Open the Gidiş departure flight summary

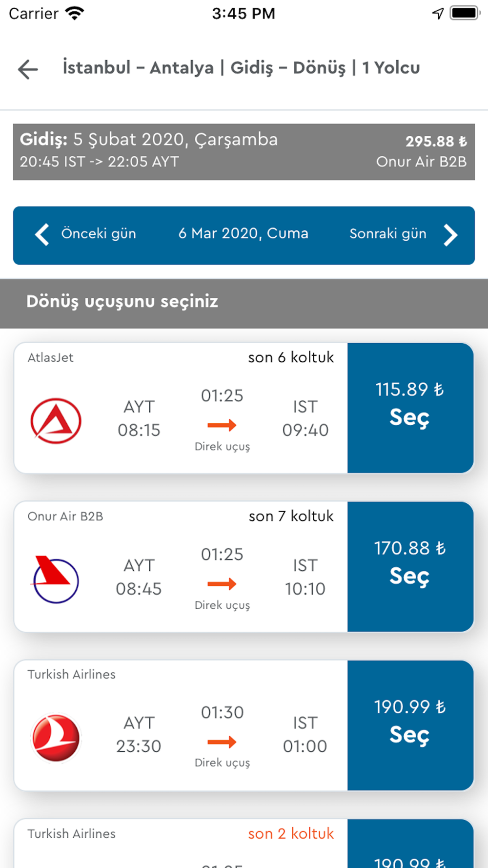click(244, 152)
